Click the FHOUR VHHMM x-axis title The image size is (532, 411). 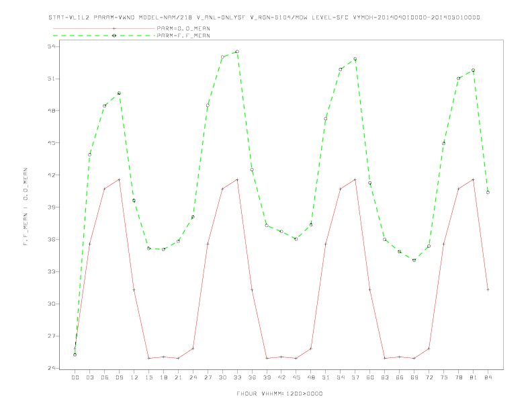pyautogui.click(x=279, y=394)
